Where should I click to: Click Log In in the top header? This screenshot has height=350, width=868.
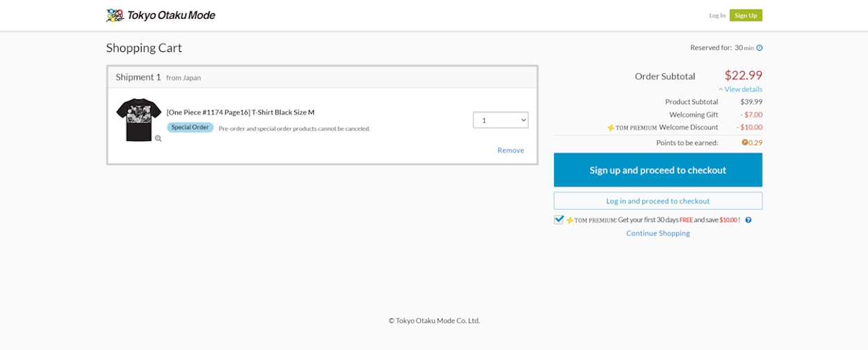[717, 15]
